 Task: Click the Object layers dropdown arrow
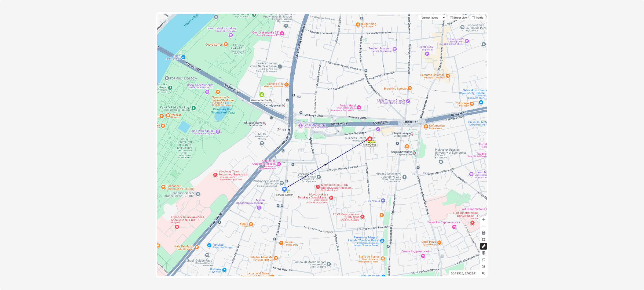(444, 18)
